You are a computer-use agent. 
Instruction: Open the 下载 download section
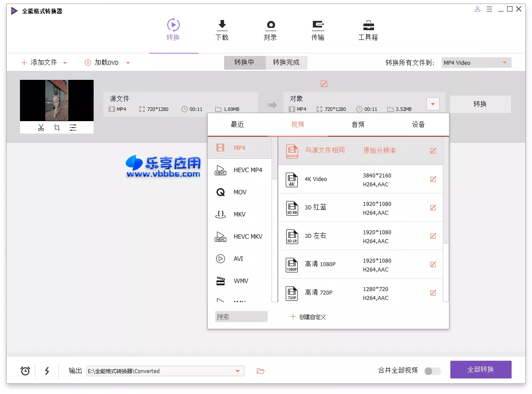point(222,30)
